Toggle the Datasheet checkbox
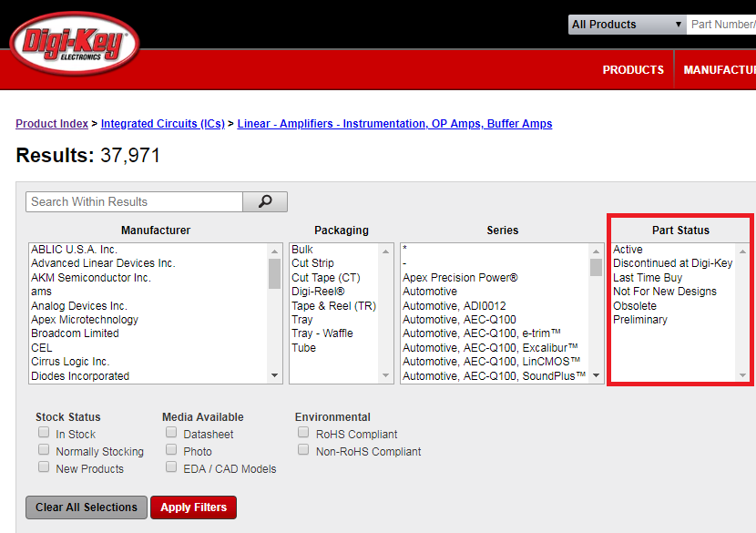 pyautogui.click(x=171, y=434)
